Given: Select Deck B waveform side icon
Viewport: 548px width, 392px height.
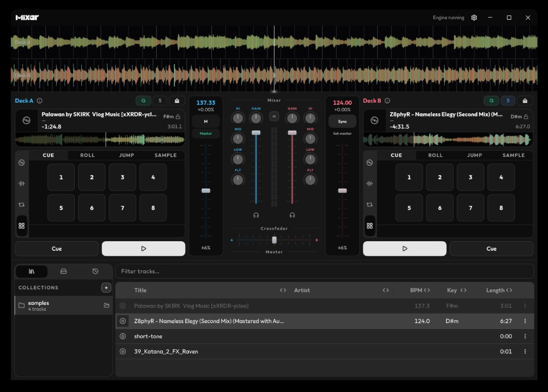Looking at the screenshot, I should point(369,183).
